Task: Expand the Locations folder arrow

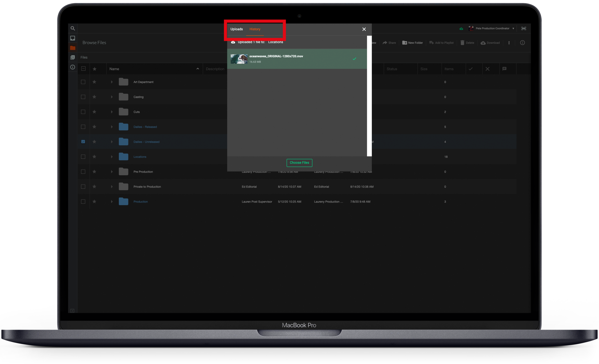Action: (112, 157)
